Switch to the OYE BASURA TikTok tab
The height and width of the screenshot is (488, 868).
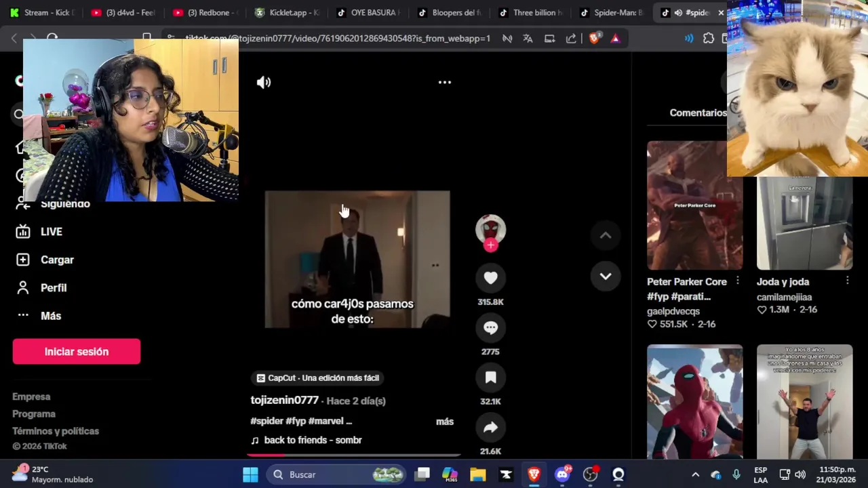click(368, 12)
